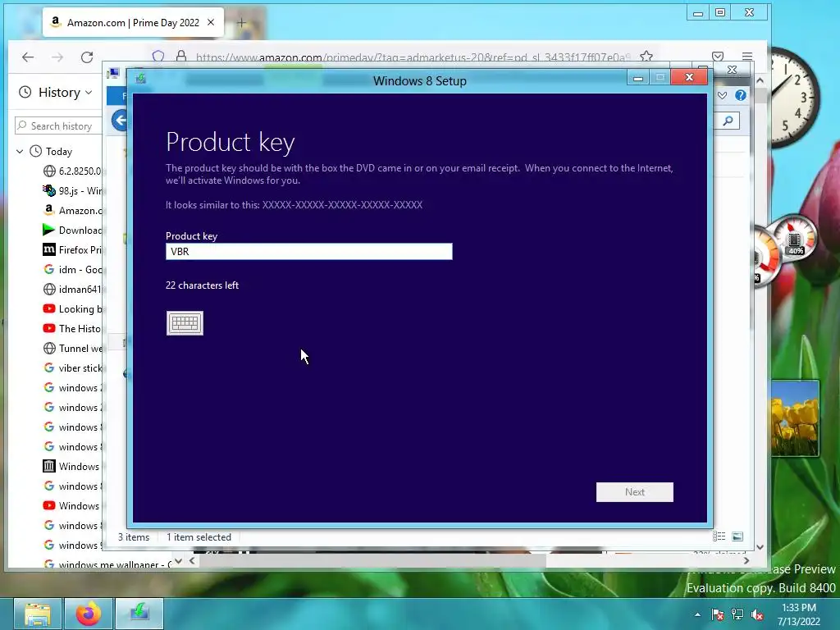This screenshot has width=840, height=630.
Task: Reload the Amazon page in Firefox
Action: pyautogui.click(x=87, y=57)
